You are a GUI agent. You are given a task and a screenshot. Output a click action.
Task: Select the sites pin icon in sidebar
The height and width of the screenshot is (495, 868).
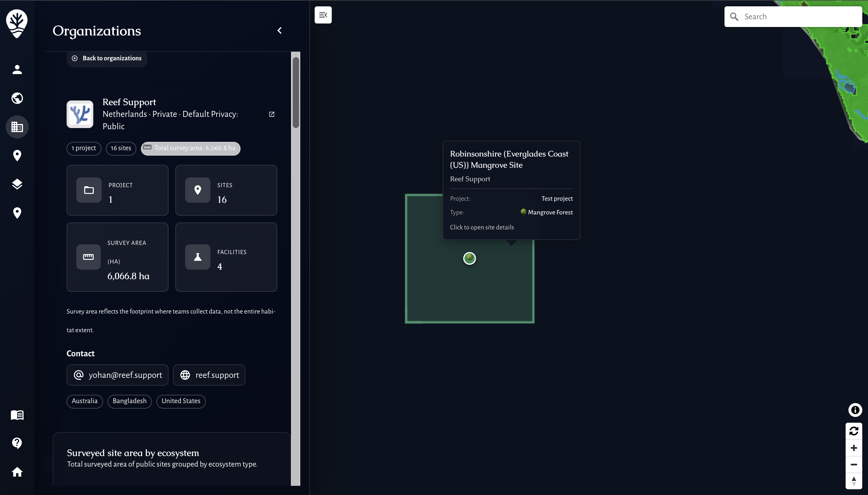[x=17, y=156]
